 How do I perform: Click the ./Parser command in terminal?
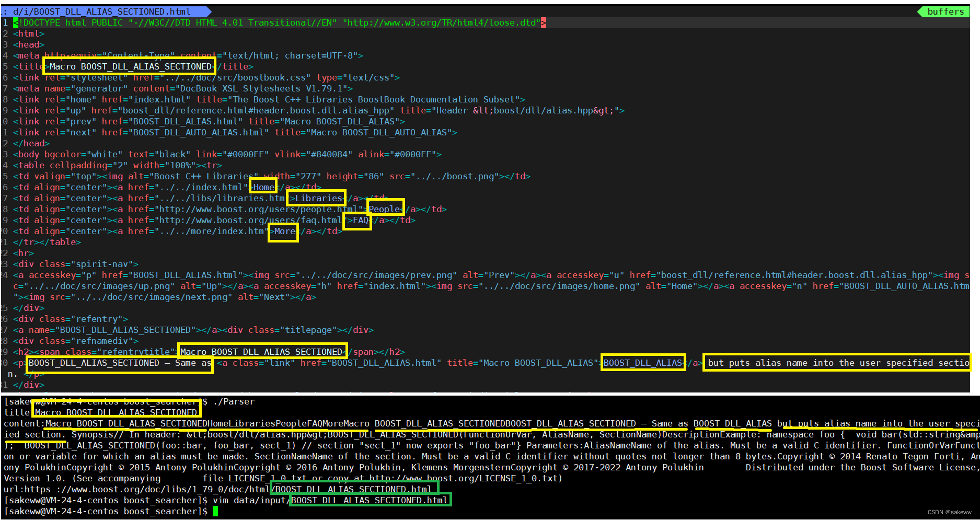tap(234, 401)
